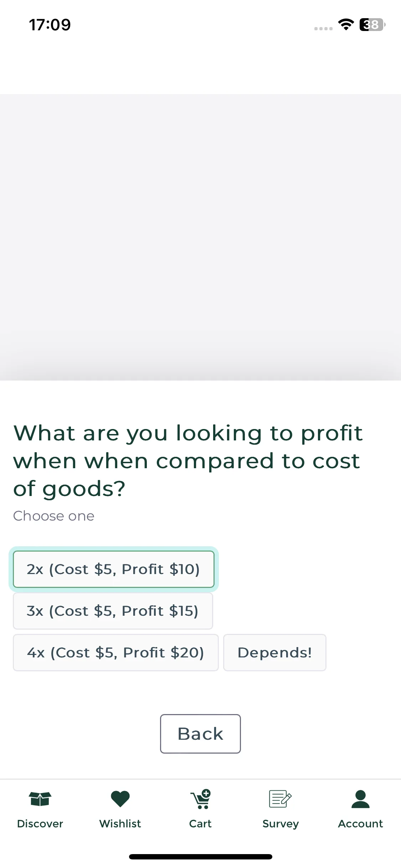401x868 pixels.
Task: Click the 17:09 clock in status bar
Action: pyautogui.click(x=50, y=25)
